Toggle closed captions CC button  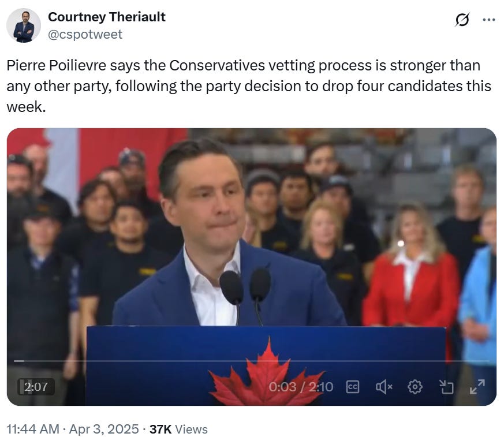coord(353,387)
